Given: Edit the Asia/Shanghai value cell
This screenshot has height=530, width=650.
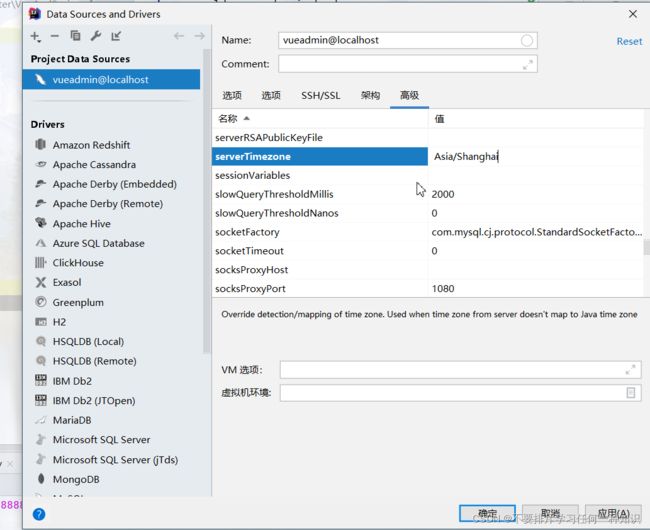Looking at the screenshot, I should 536,157.
